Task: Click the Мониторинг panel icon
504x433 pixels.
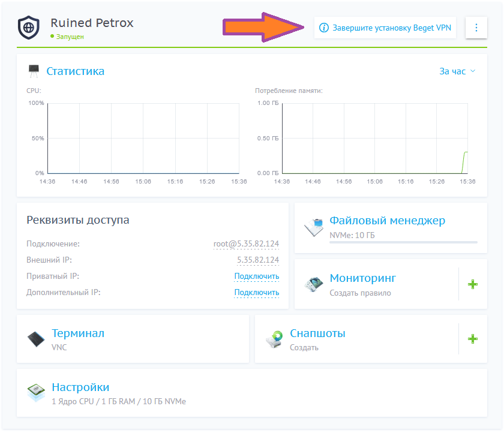Action: pos(314,284)
